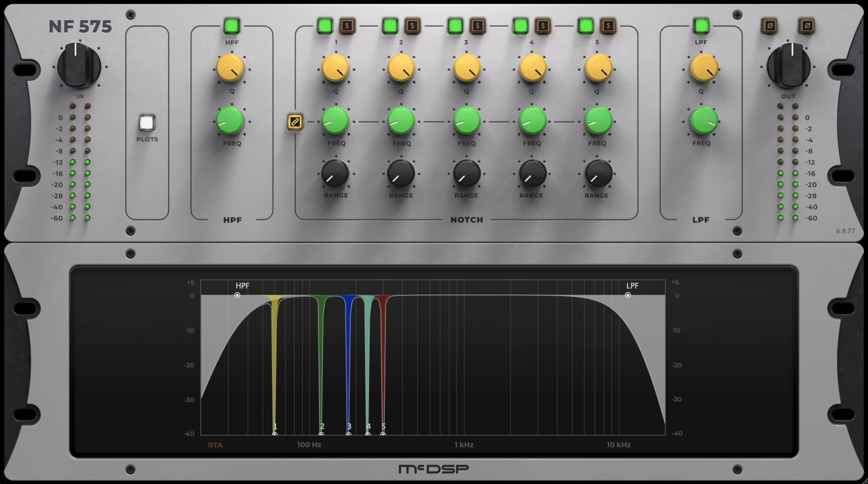Click the left phase invert button
The height and width of the screenshot is (484, 868).
769,26
